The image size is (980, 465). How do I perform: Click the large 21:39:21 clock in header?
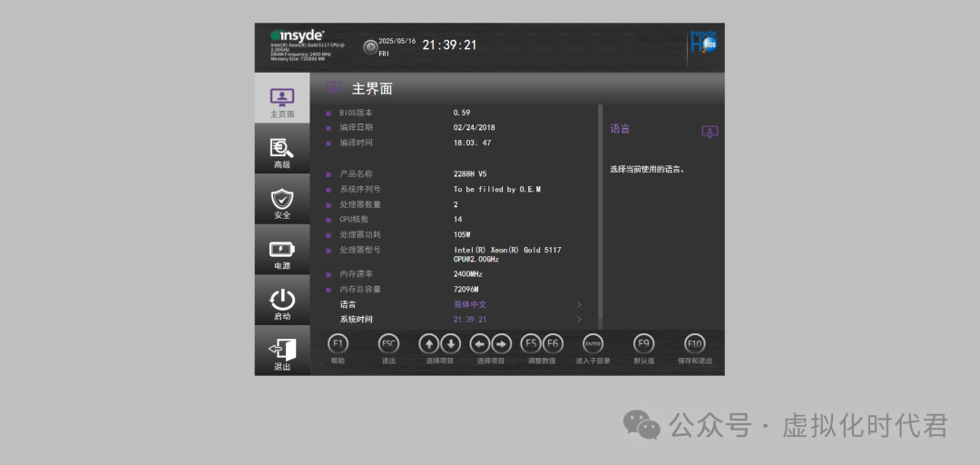(449, 45)
